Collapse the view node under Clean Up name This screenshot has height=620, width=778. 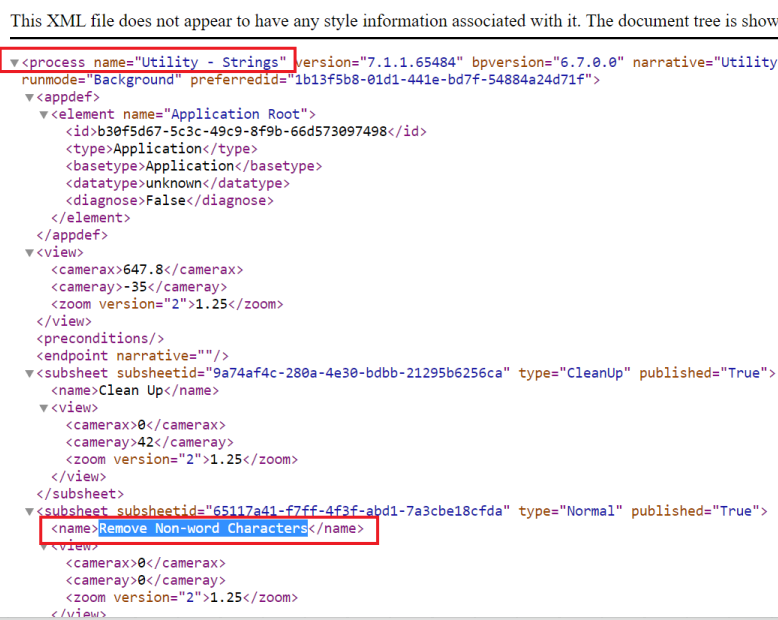tap(44, 408)
